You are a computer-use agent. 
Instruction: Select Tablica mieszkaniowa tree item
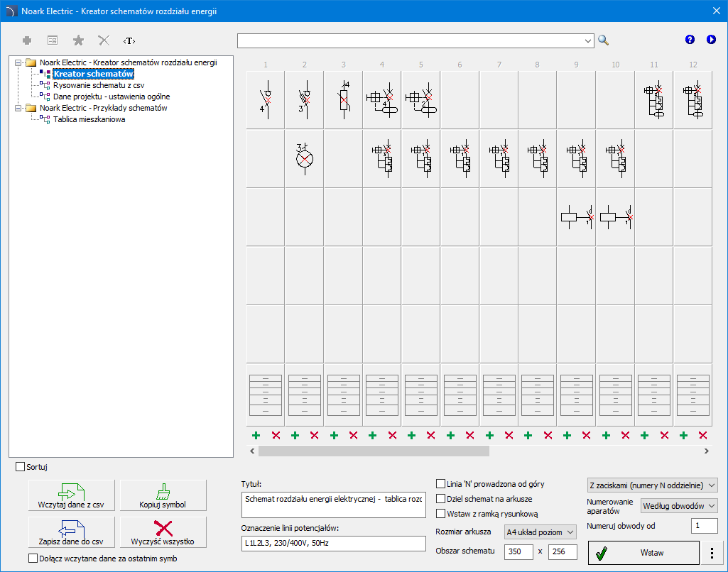coord(89,119)
